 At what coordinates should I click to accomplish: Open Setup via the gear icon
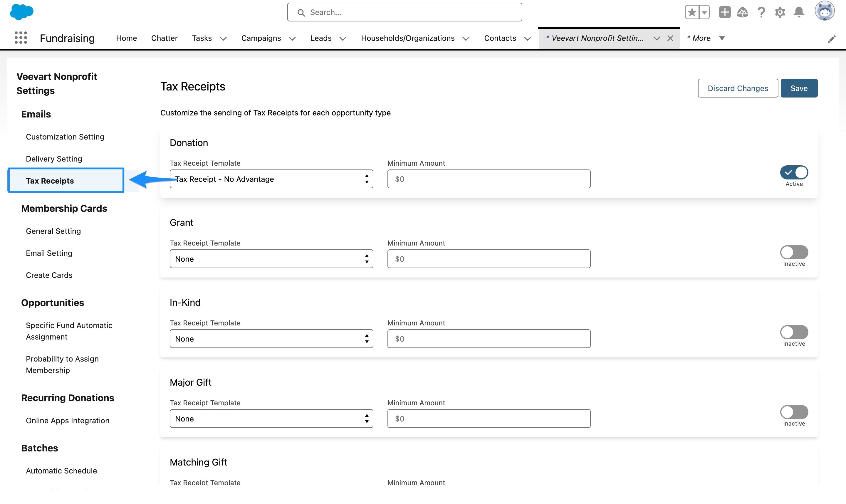(x=780, y=12)
